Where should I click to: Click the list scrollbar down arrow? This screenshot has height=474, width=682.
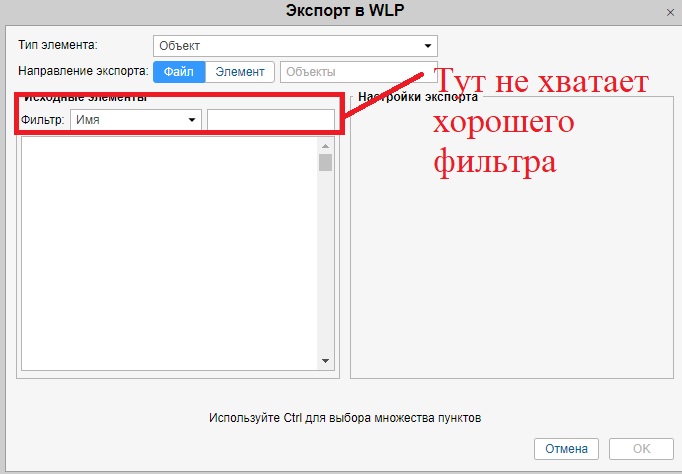325,361
